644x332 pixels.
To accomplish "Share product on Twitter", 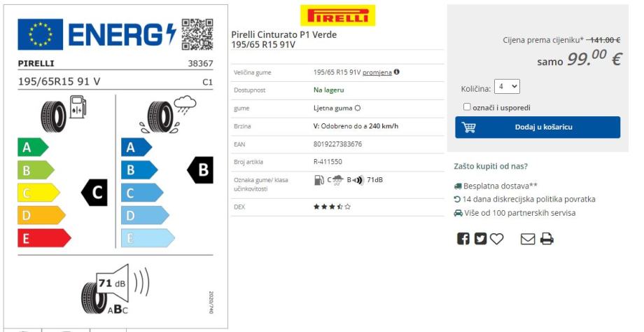I will click(480, 239).
